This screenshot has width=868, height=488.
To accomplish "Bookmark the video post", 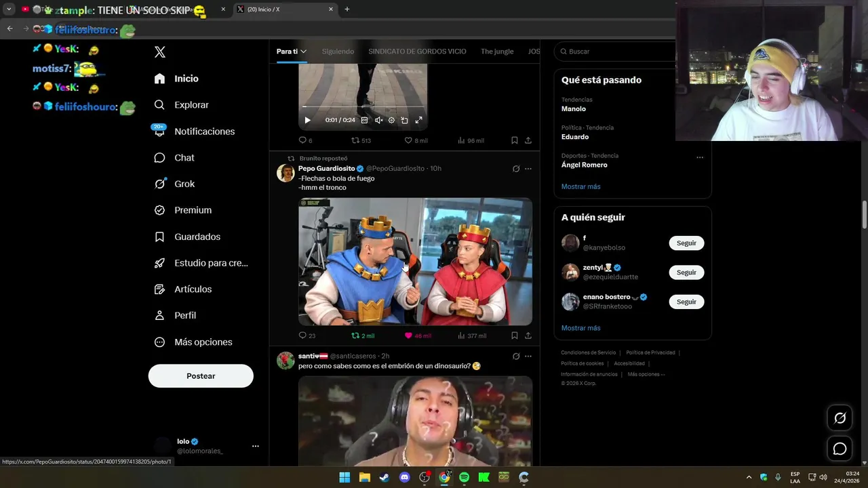I will click(x=515, y=140).
